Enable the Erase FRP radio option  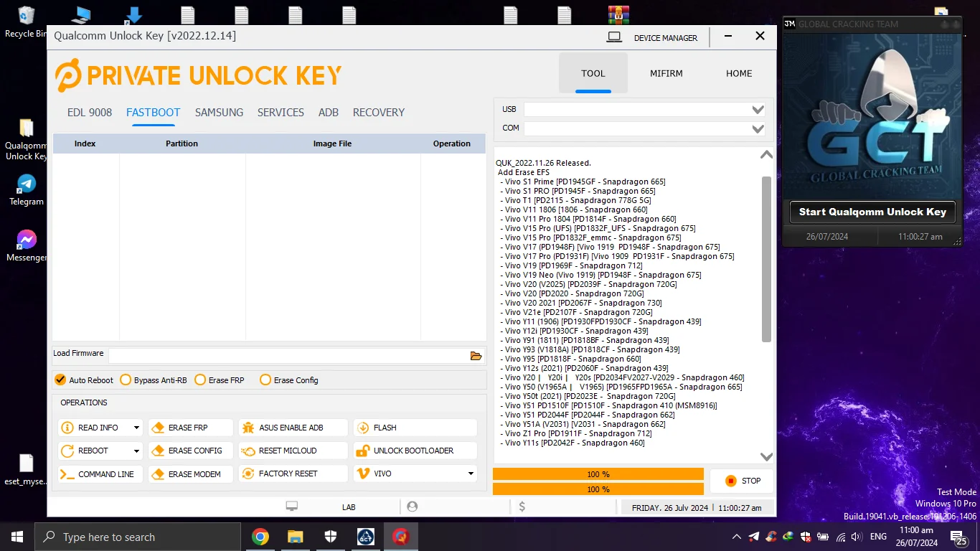200,380
